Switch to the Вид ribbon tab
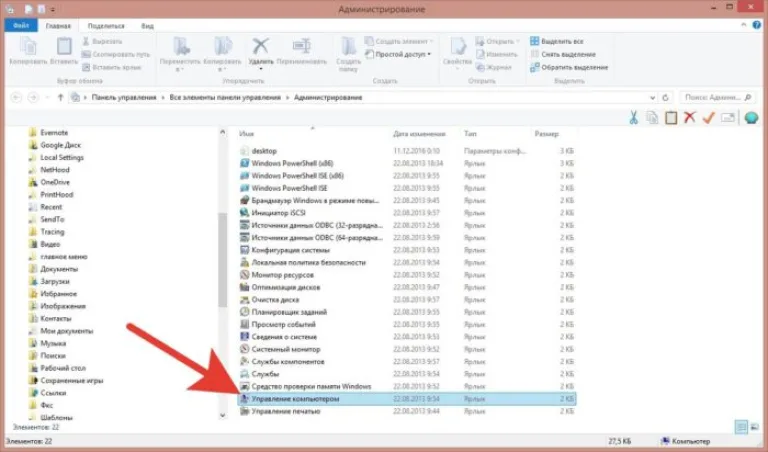This screenshot has height=452, width=768. (147, 26)
